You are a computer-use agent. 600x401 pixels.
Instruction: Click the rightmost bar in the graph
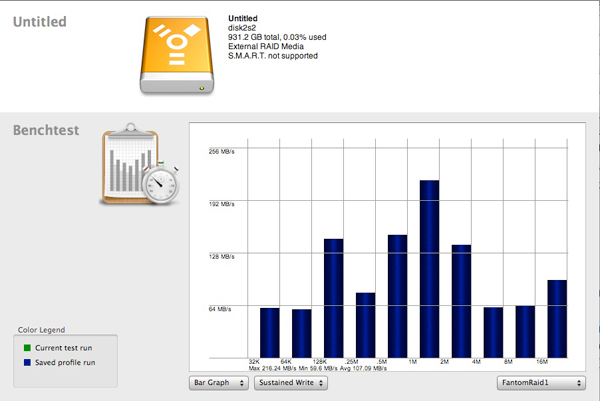(557, 318)
